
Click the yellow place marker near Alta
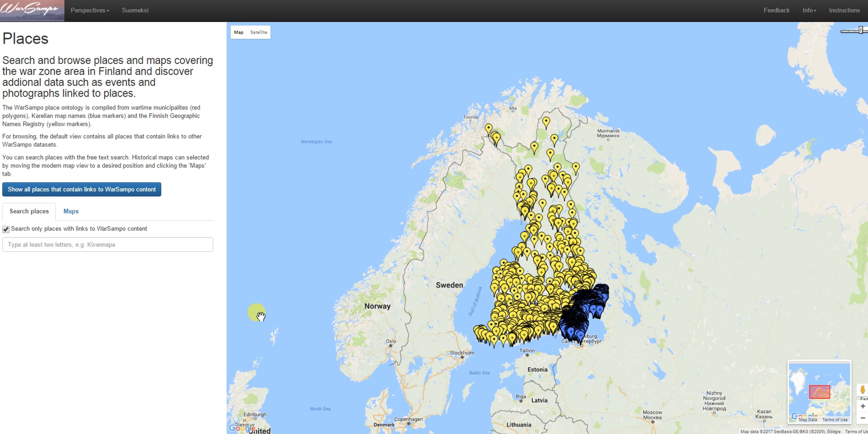tap(546, 122)
